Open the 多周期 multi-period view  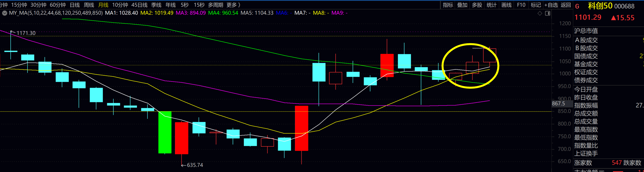216,5
